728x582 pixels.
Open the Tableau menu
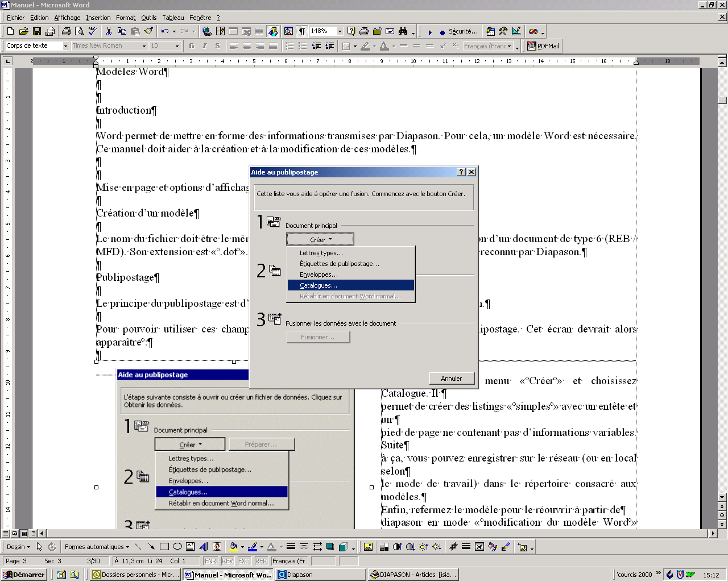tap(173, 18)
